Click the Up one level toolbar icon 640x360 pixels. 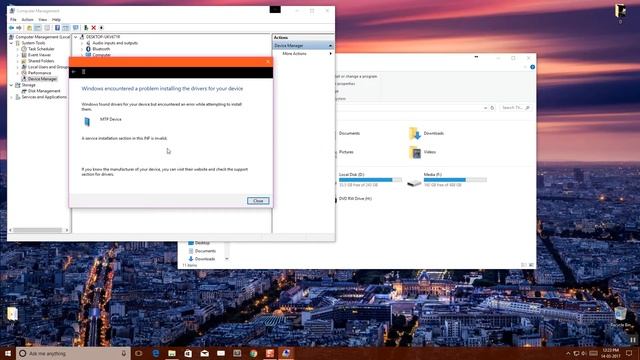coord(29,28)
